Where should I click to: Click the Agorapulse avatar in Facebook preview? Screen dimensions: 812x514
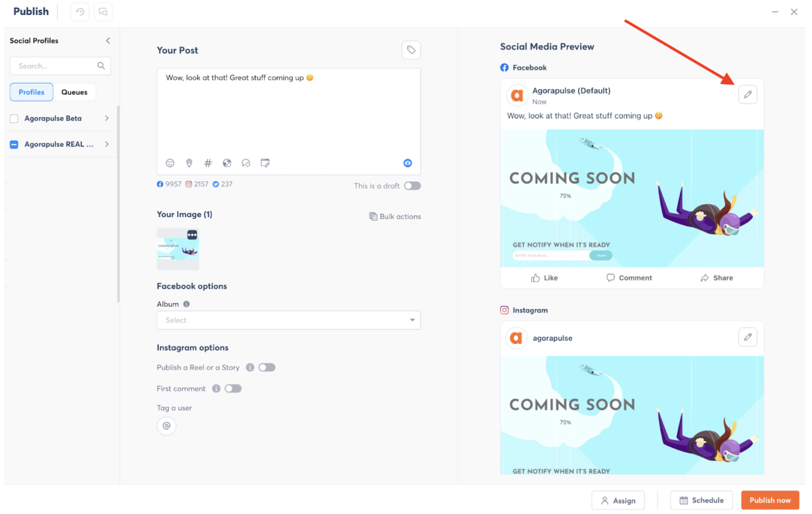[517, 95]
